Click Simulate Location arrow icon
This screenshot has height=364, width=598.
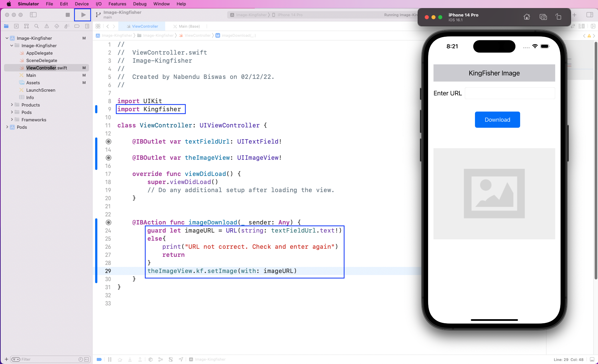coord(181,360)
